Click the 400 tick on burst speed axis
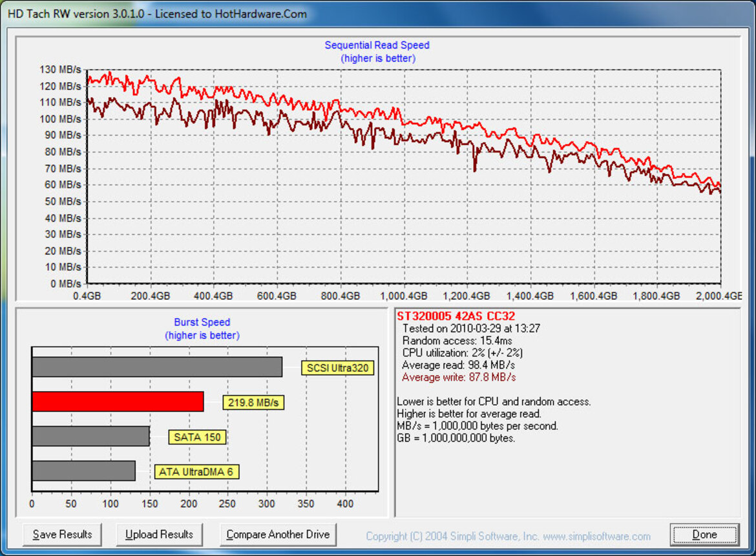Screen dimensions: 756x556 click(345, 504)
